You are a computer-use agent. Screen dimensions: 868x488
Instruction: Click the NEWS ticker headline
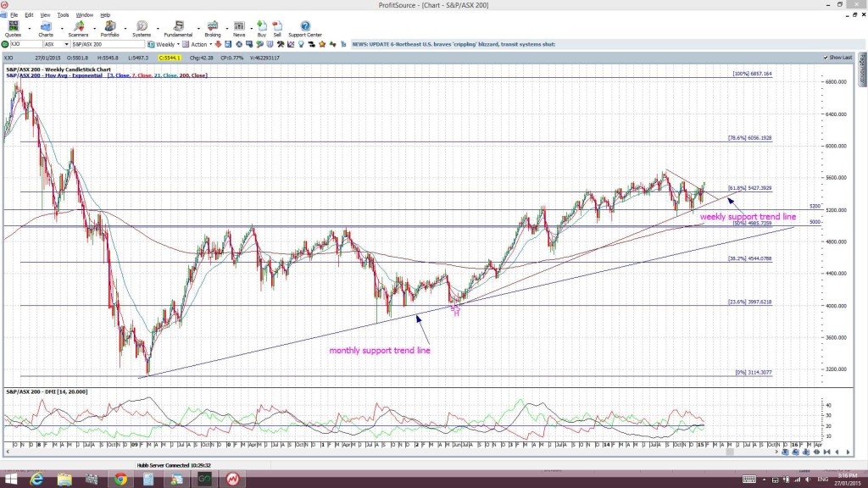click(453, 44)
